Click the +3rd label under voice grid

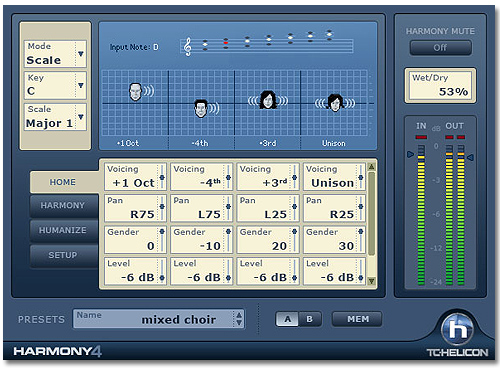tap(268, 143)
